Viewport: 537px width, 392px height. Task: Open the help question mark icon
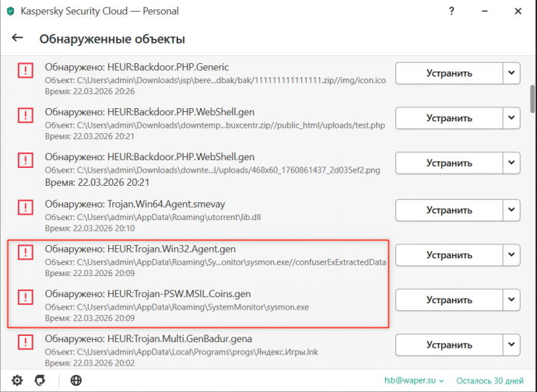tap(451, 12)
